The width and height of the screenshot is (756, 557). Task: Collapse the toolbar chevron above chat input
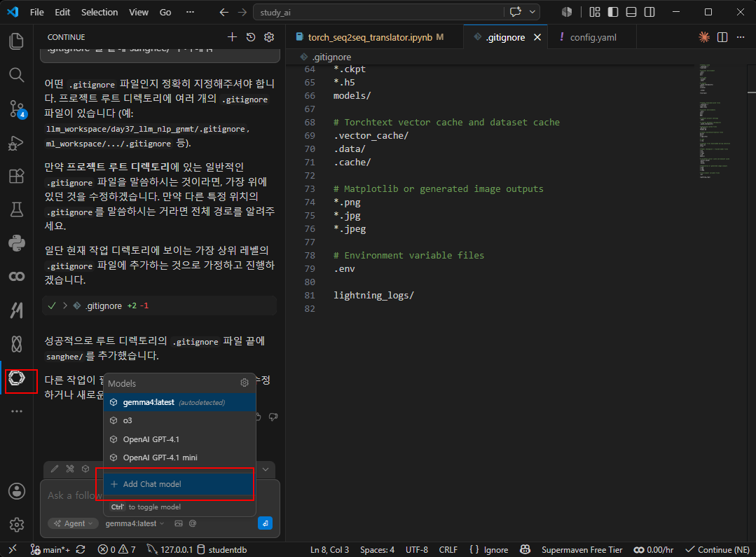266,469
